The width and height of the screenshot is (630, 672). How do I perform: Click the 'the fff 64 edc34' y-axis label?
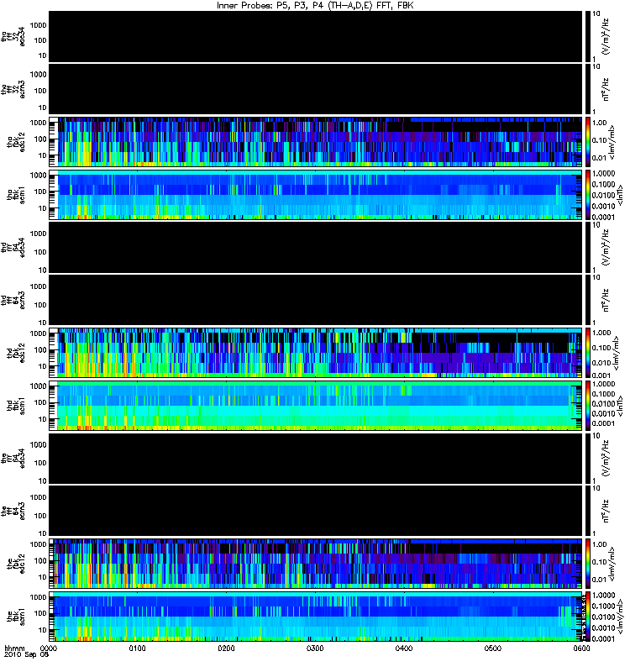click(13, 458)
